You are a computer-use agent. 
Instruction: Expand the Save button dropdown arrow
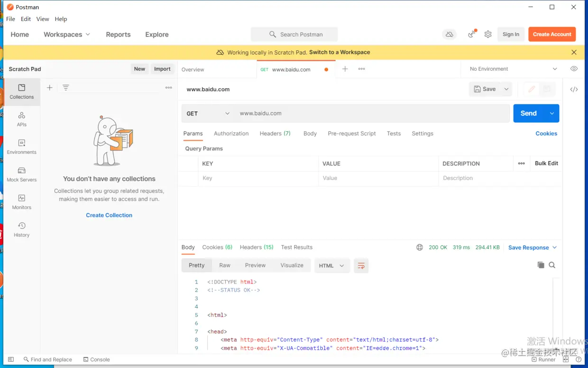pyautogui.click(x=506, y=89)
